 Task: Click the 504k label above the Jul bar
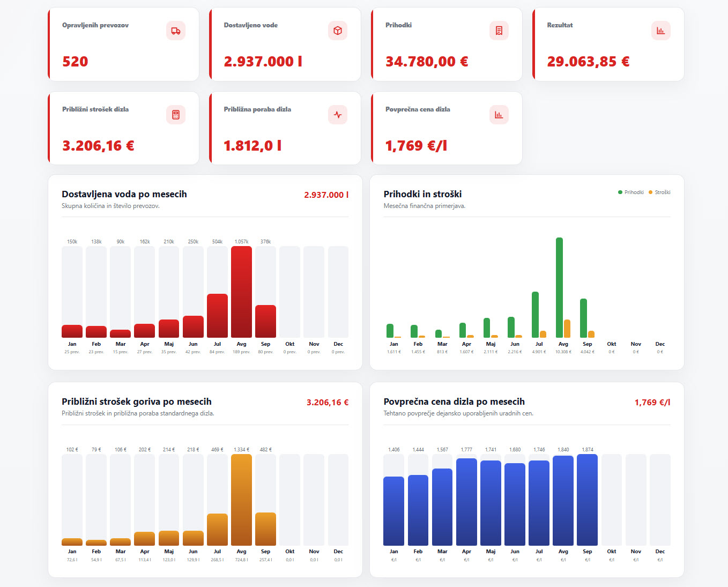coord(217,242)
